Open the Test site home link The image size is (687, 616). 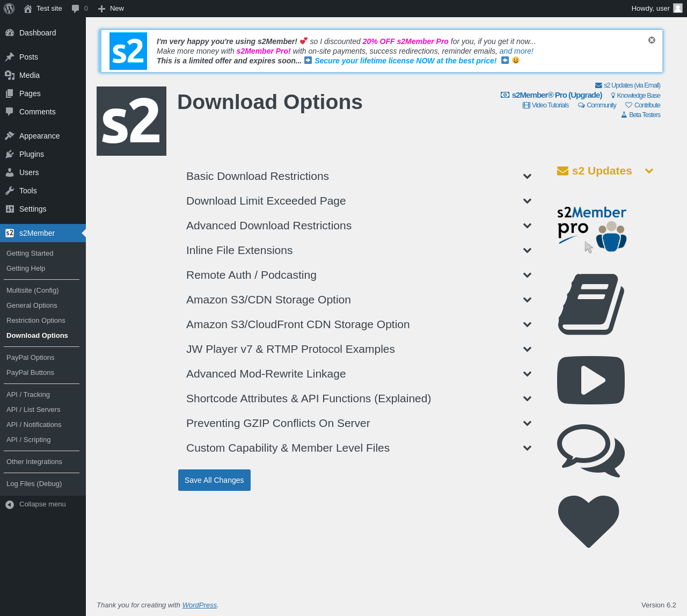pyautogui.click(x=43, y=9)
